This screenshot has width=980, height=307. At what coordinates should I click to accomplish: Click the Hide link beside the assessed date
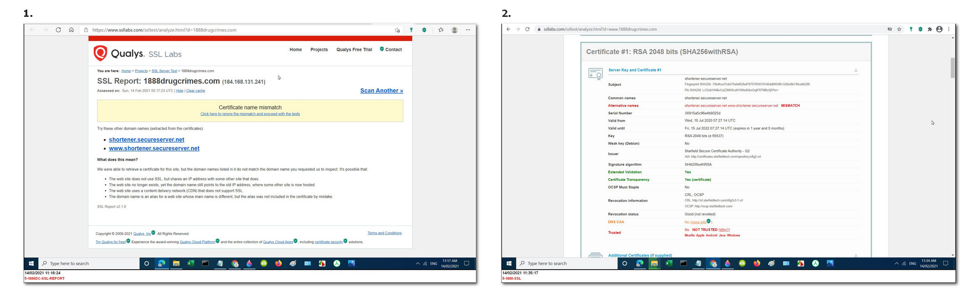click(180, 91)
